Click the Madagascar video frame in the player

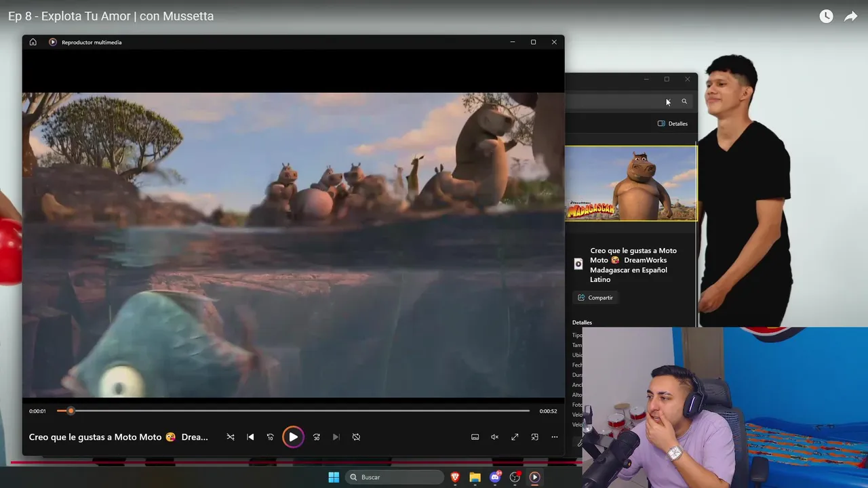[x=293, y=245]
